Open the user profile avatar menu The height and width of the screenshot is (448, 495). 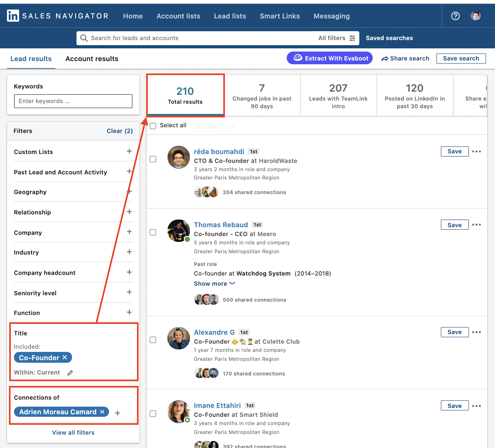[476, 16]
